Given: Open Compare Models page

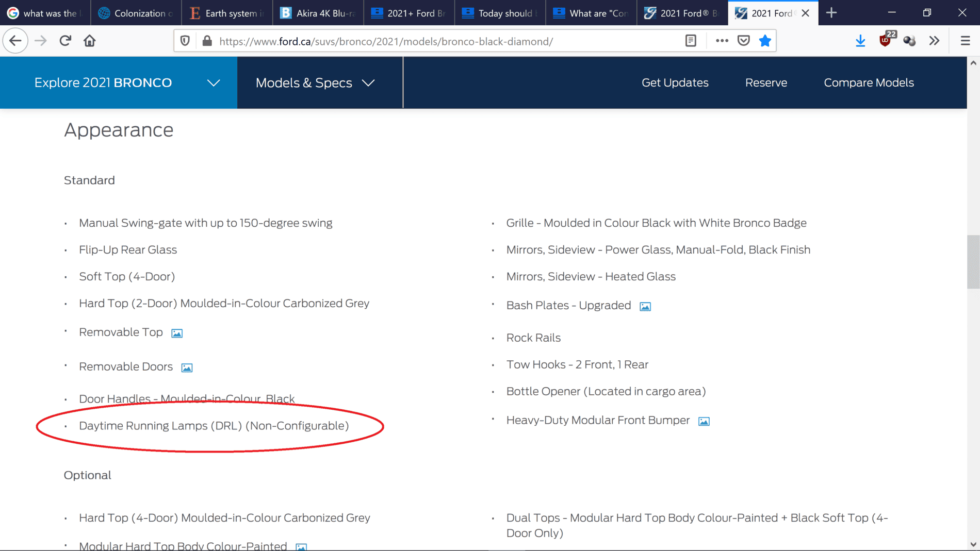Looking at the screenshot, I should (869, 82).
